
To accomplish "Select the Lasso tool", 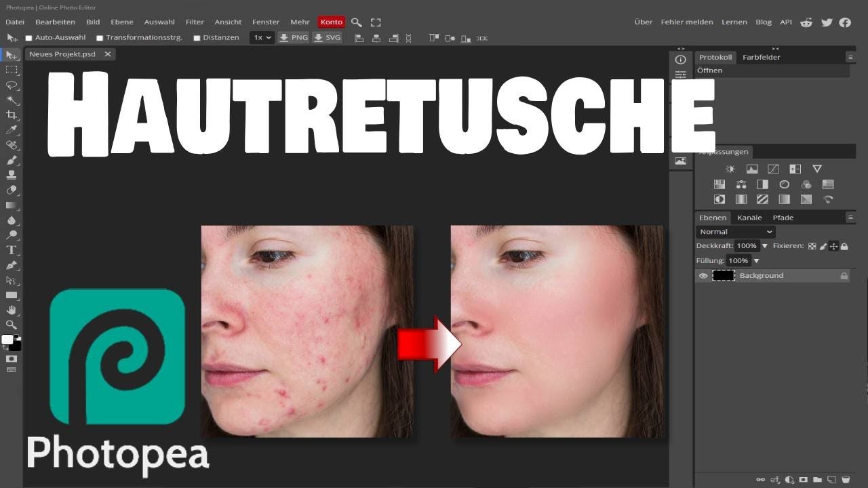I will [x=12, y=85].
